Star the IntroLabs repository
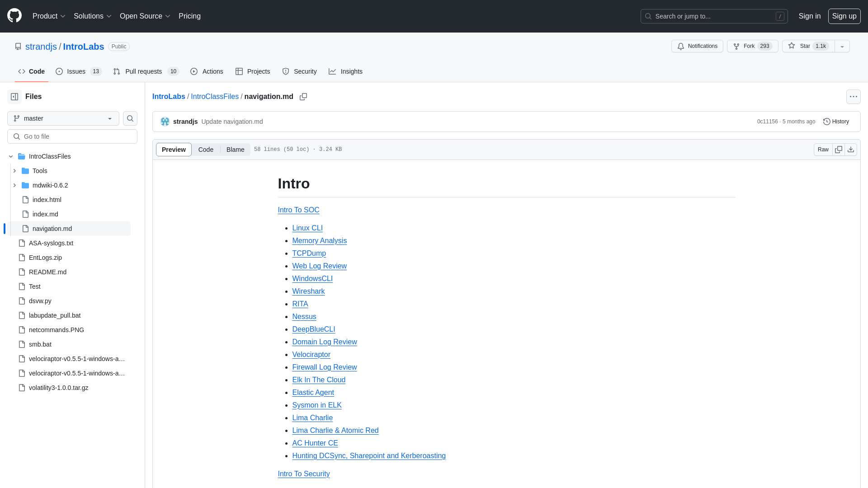This screenshot has height=488, width=868. (x=808, y=46)
